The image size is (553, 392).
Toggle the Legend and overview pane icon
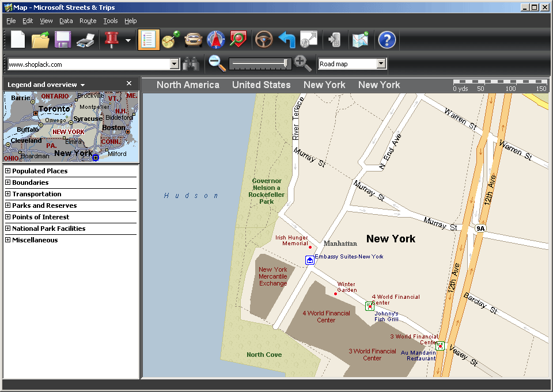pyautogui.click(x=149, y=40)
